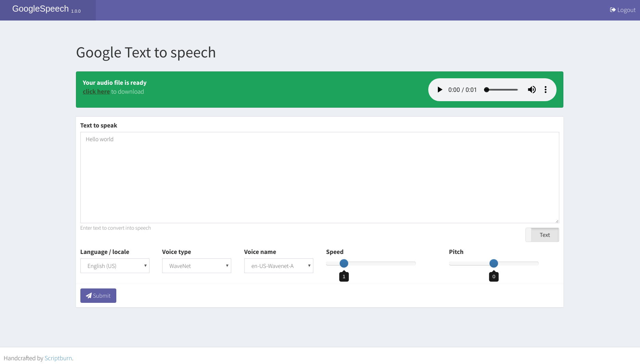This screenshot has height=364, width=640.
Task: Submit the text for speech conversion
Action: point(98,296)
